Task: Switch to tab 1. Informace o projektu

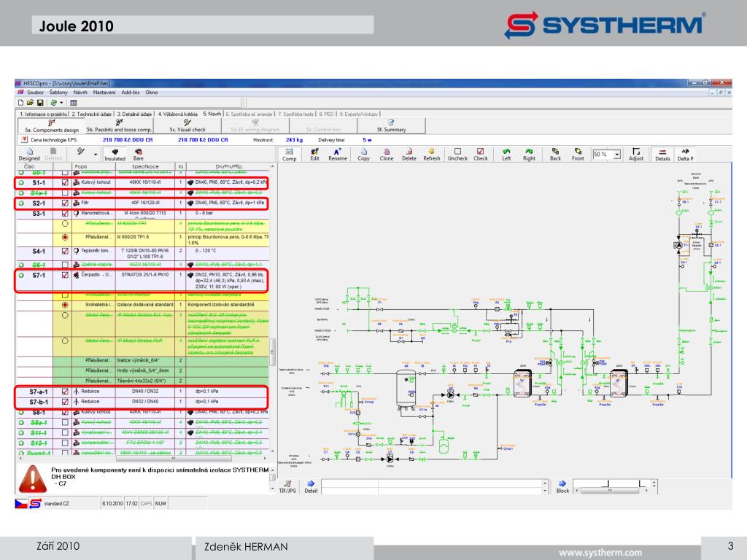Action: point(43,114)
